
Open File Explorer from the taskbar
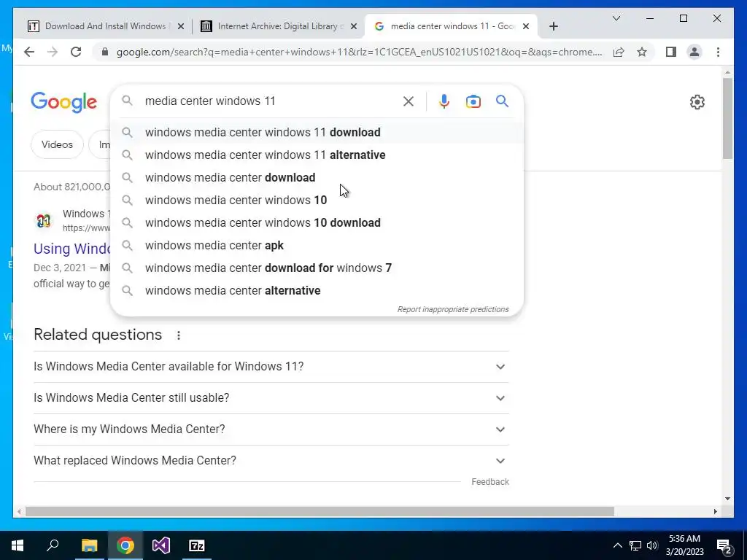pyautogui.click(x=89, y=545)
